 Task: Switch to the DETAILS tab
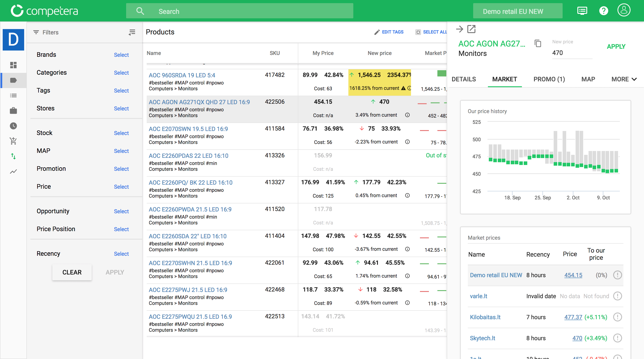pyautogui.click(x=464, y=79)
